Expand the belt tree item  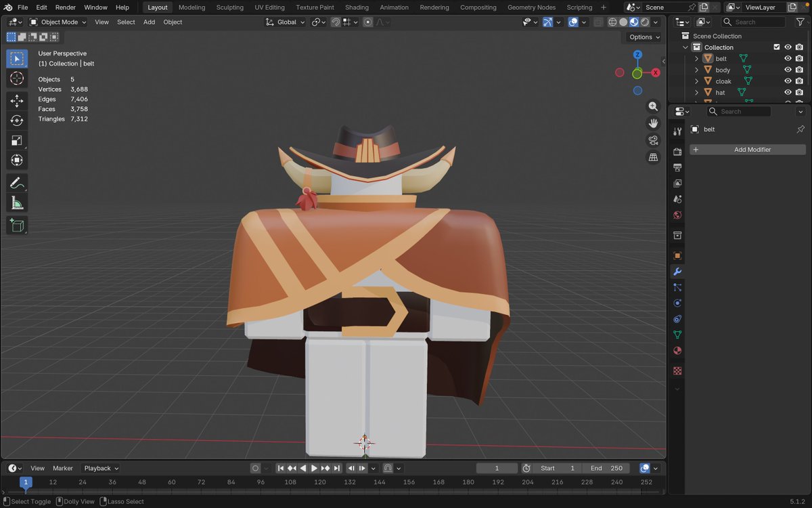tap(696, 59)
